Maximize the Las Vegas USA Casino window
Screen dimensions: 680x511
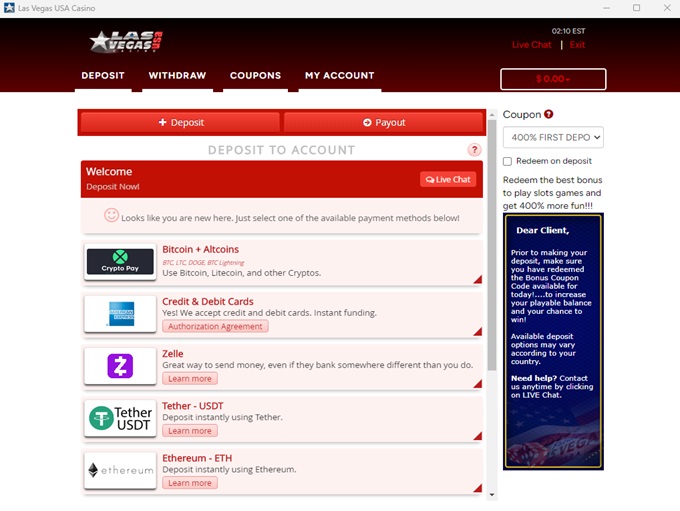click(636, 8)
